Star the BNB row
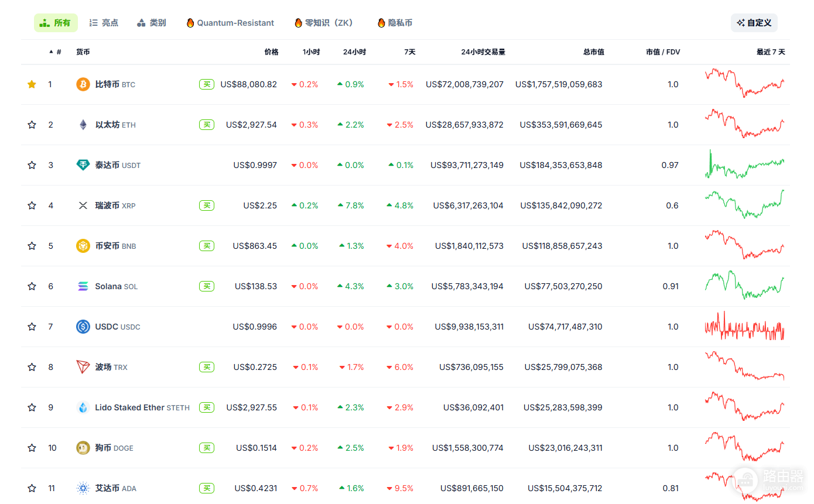This screenshot has width=814, height=504. click(x=32, y=246)
